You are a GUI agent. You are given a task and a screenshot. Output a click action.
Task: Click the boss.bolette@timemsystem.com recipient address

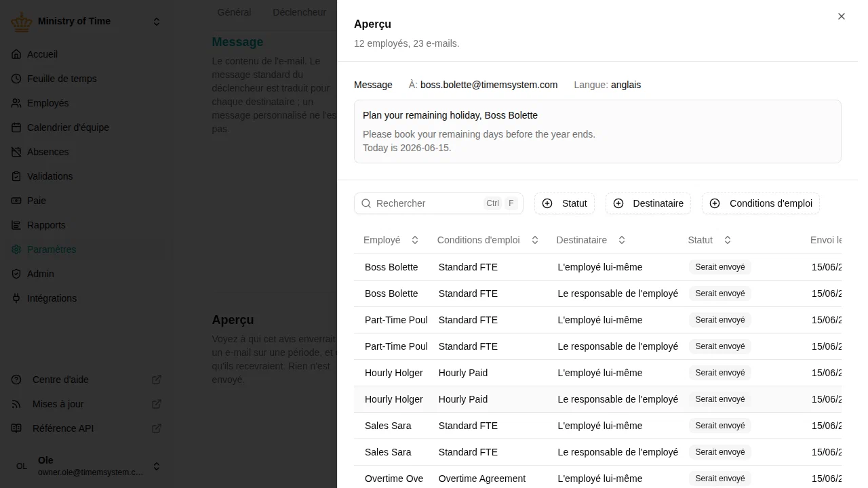[x=489, y=85]
